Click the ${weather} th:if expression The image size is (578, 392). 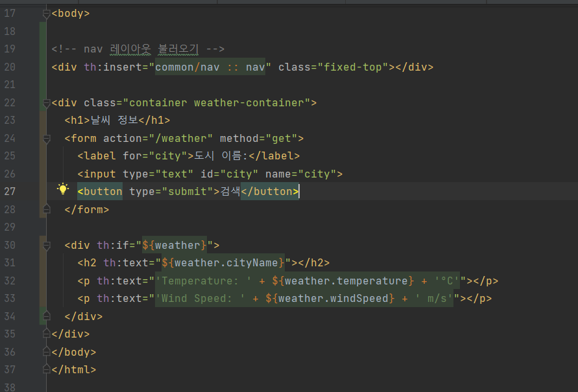(x=175, y=245)
